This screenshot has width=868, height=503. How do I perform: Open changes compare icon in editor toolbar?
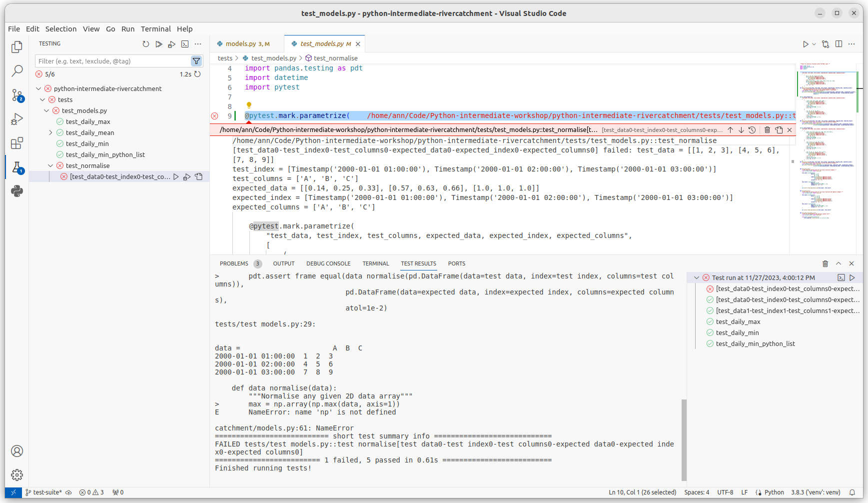point(826,44)
